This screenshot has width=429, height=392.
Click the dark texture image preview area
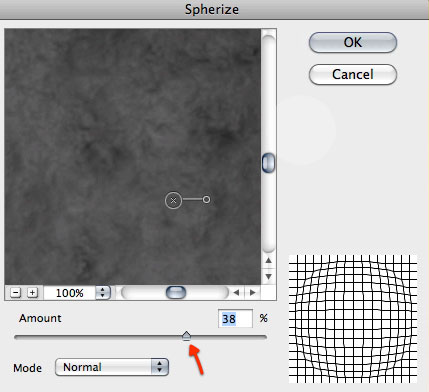tap(133, 157)
